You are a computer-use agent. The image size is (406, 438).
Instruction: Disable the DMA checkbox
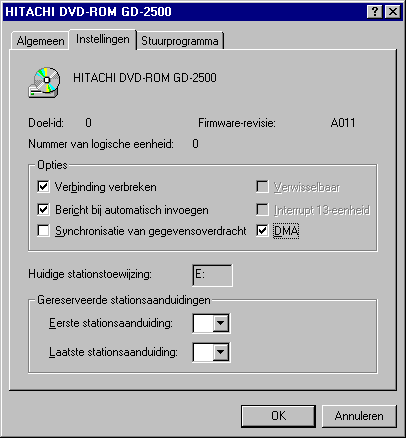click(x=262, y=231)
